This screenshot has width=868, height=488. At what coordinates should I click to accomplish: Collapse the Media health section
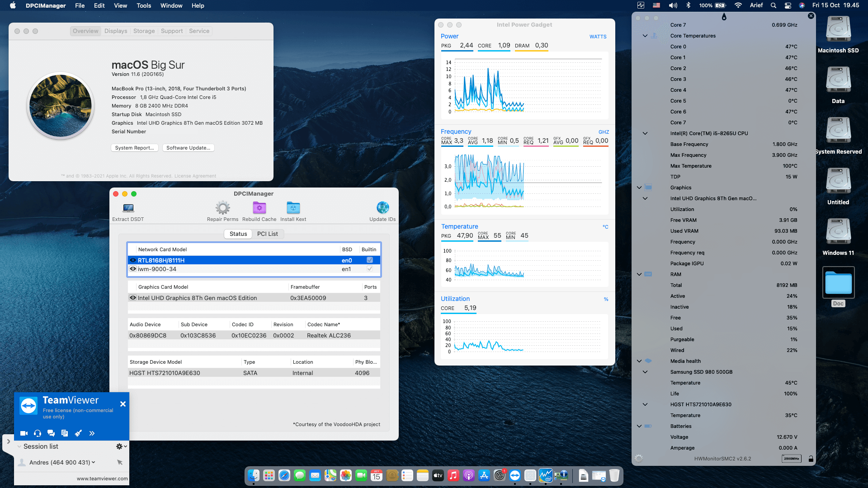click(x=639, y=361)
